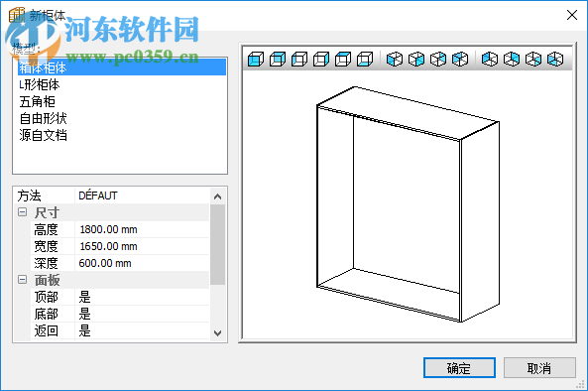588x391 pixels.
Task: Click the properties scrollbar up arrow
Action: (x=217, y=195)
